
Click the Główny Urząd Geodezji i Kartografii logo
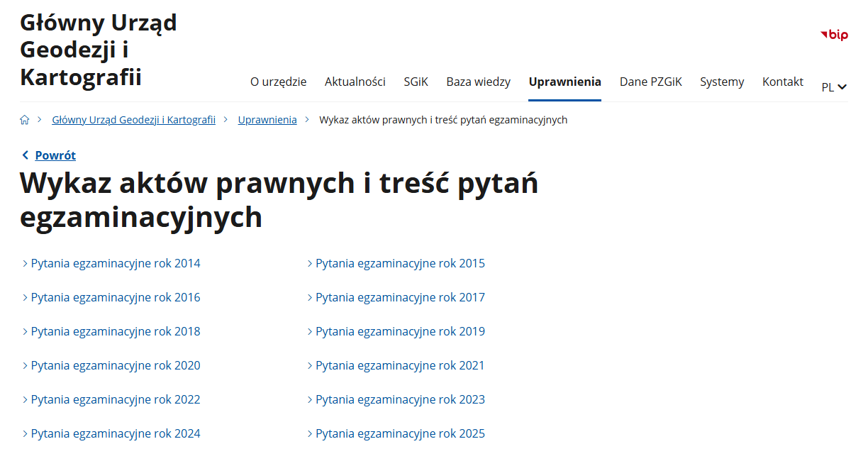(x=99, y=50)
